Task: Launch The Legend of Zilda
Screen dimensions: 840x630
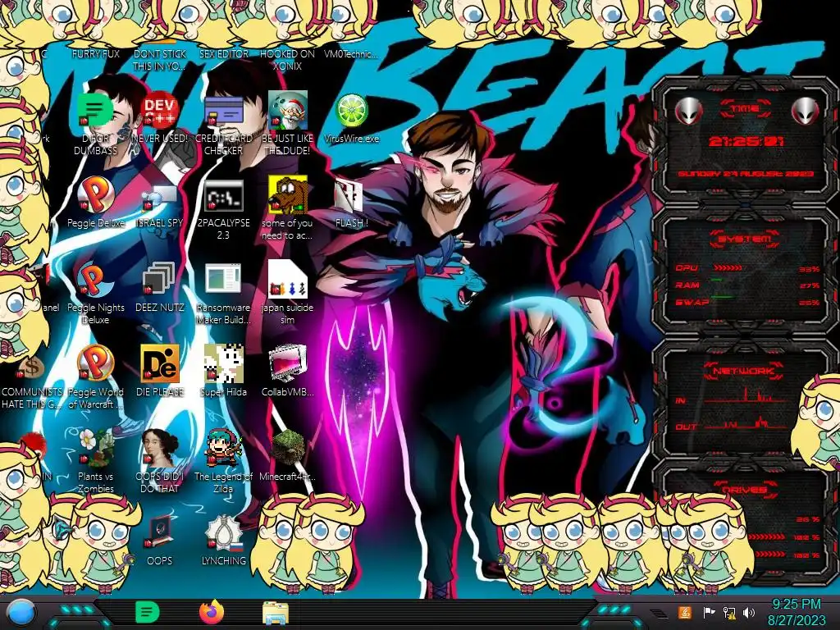Action: [223, 449]
